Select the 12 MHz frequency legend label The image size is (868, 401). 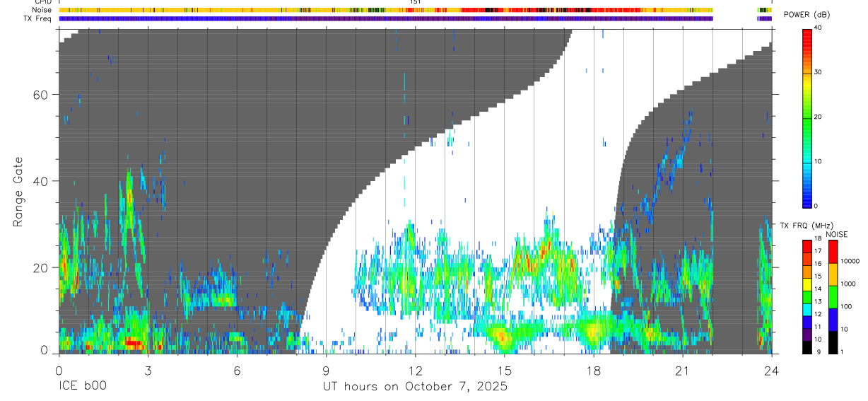[819, 314]
